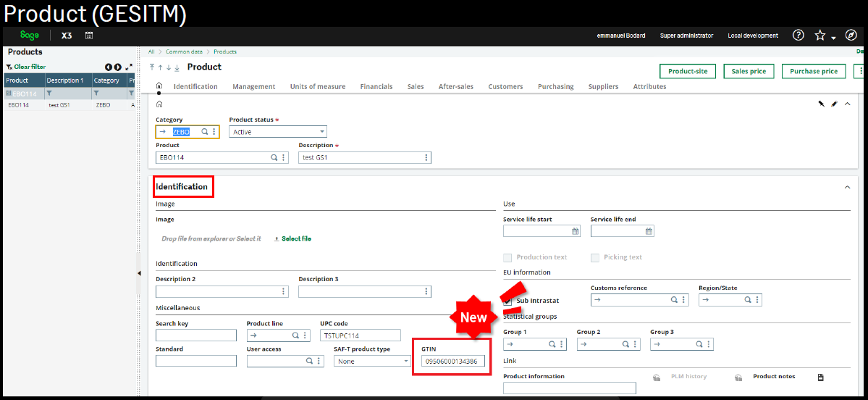Image resolution: width=868 pixels, height=400 pixels.
Task: Click the favorites star icon
Action: point(819,36)
